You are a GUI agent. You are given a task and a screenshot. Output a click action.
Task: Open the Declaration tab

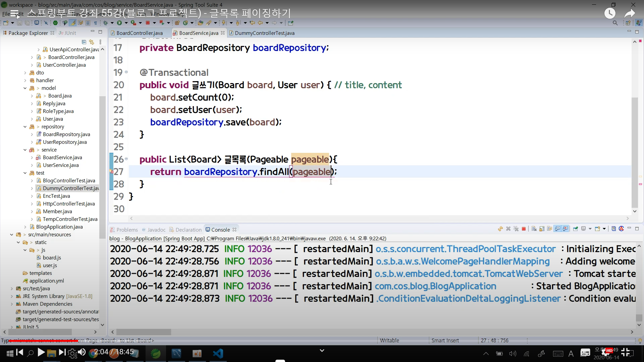click(185, 230)
